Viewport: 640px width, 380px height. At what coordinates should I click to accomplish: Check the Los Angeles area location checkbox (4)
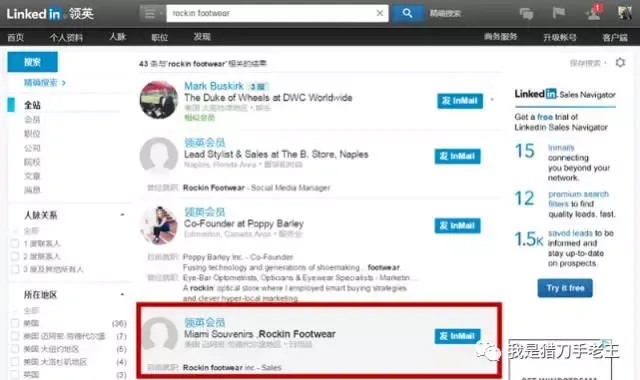[15, 362]
